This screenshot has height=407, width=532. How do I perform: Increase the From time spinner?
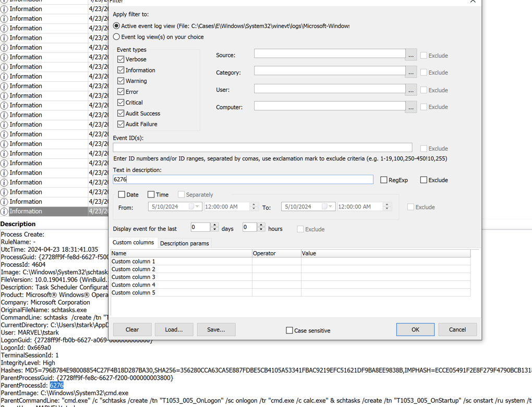tap(254, 204)
